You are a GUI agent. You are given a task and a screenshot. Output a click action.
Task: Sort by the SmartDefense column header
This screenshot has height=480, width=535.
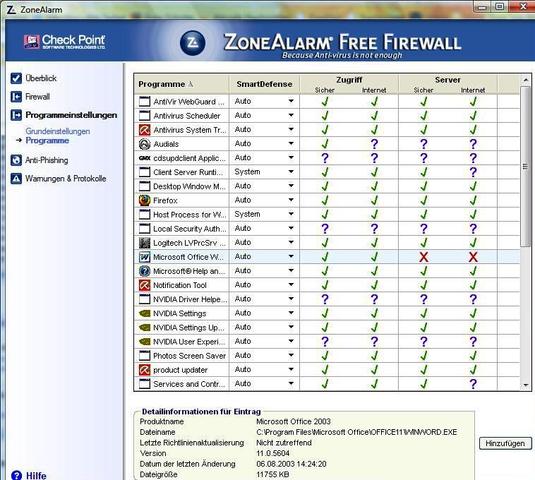coord(264,84)
